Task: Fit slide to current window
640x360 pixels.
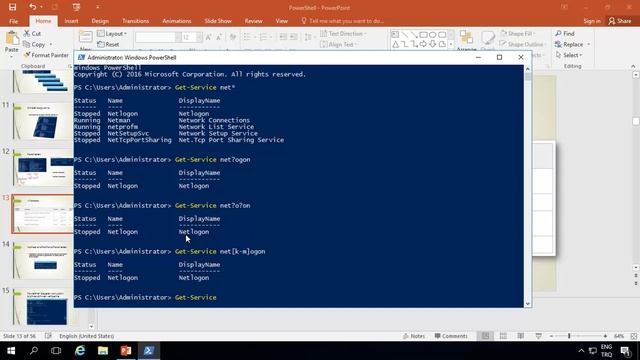Action: click(633, 336)
